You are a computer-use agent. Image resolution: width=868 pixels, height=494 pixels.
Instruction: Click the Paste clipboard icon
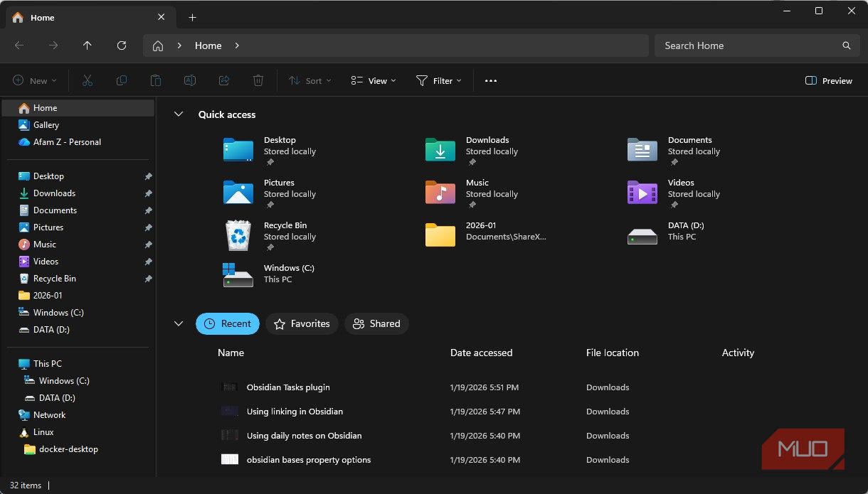coord(156,81)
